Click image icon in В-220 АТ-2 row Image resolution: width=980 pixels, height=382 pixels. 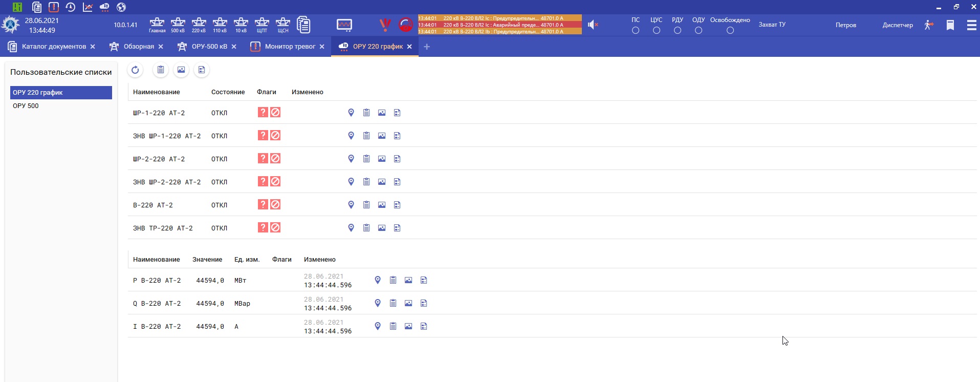[382, 205]
